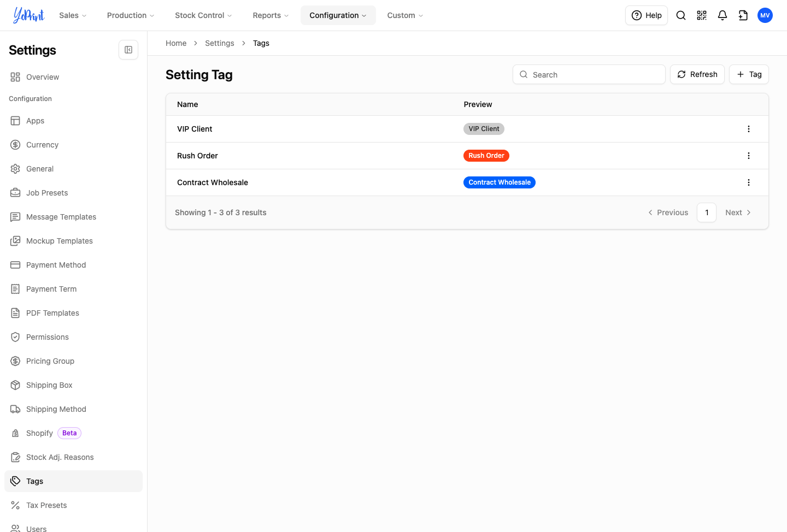Go to Settings in the breadcrumb
Screen dimensions: 787x532
(x=220, y=43)
